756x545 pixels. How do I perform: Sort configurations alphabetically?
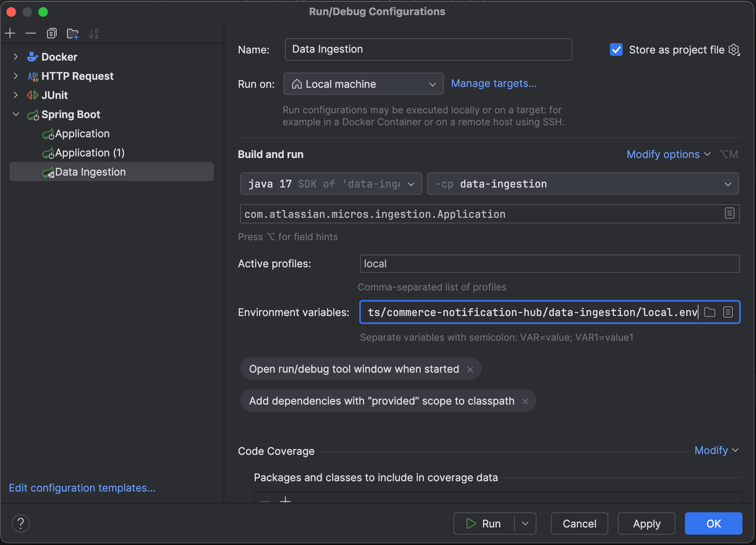(x=93, y=33)
